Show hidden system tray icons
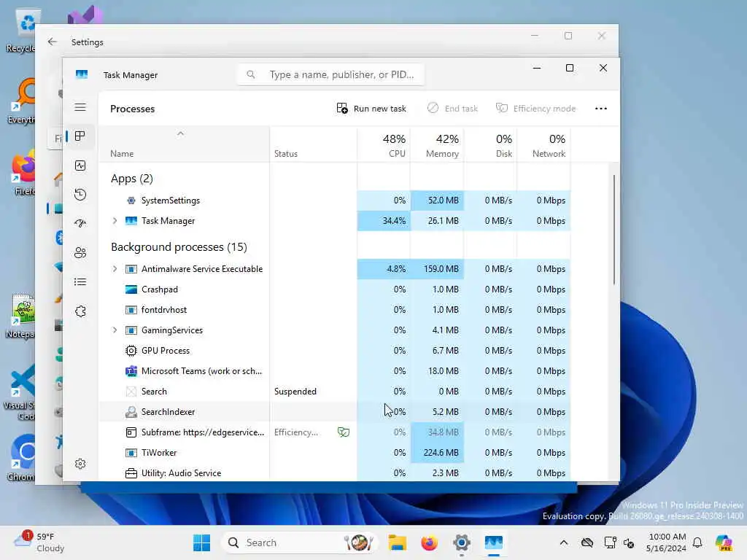Screen dimensions: 747x560 click(x=564, y=542)
